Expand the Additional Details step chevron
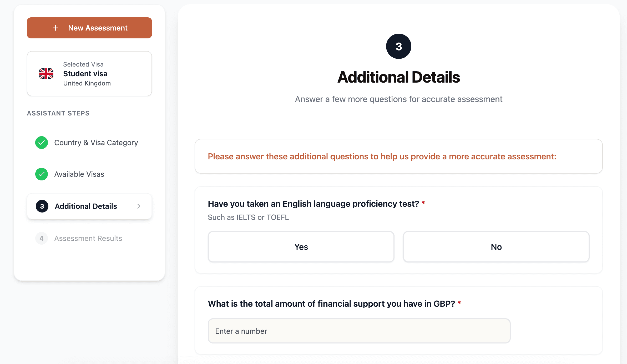Image resolution: width=627 pixels, height=364 pixels. [x=139, y=206]
